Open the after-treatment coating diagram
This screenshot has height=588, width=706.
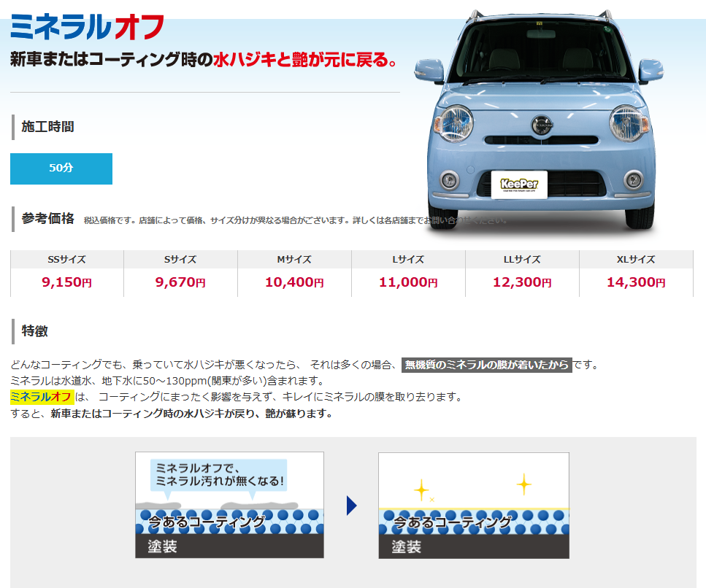473,505
